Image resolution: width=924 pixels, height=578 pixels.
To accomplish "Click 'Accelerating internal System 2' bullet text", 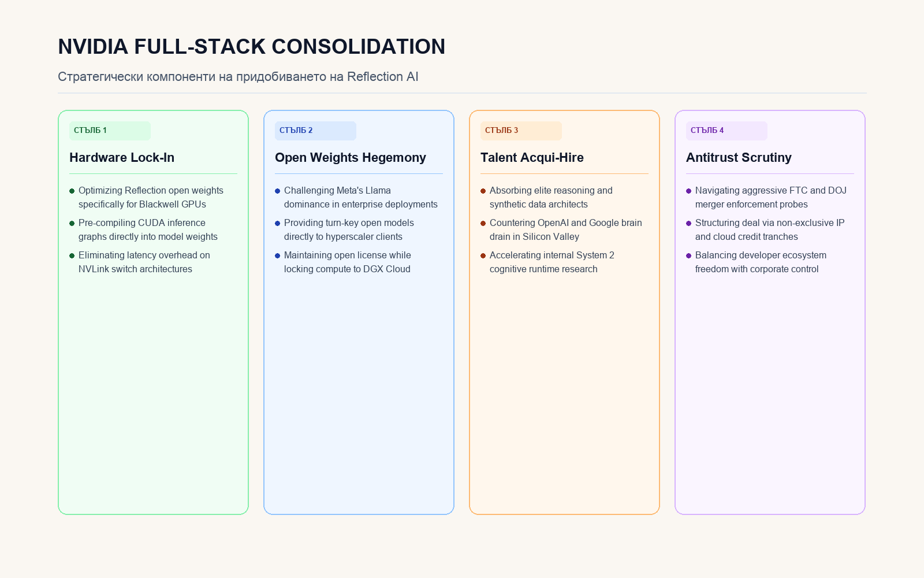I will click(552, 262).
